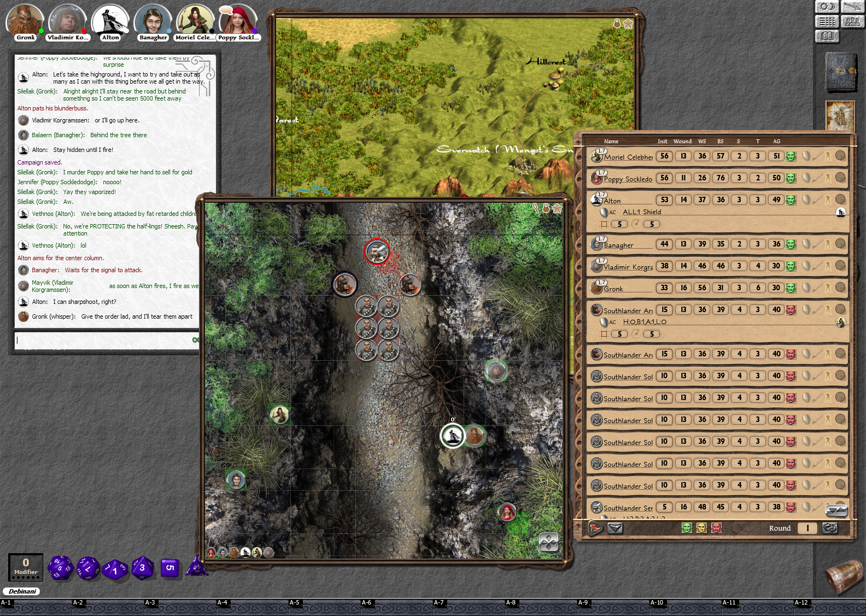Open the combat tracker list button
Viewport: 866px width, 616px height.
point(827,21)
